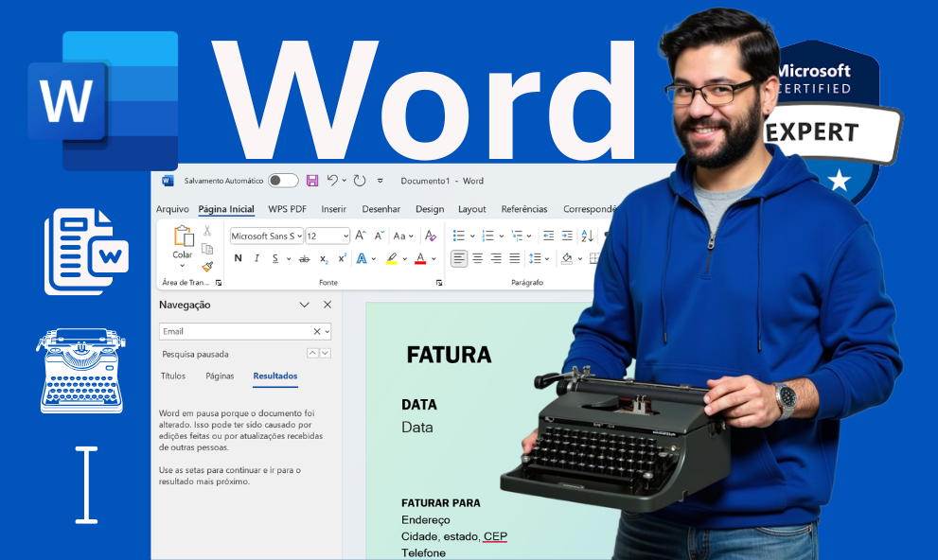The height and width of the screenshot is (560, 938).
Task: Redo the last action
Action: [360, 181]
